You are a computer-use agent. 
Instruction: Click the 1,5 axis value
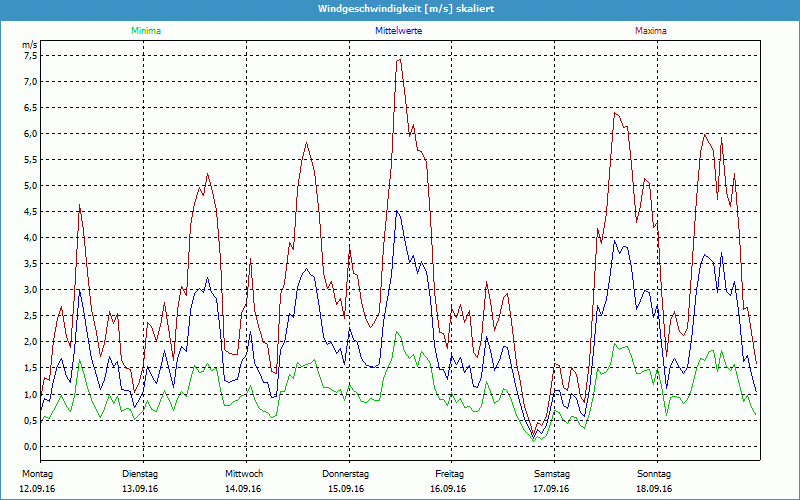pyautogui.click(x=31, y=368)
